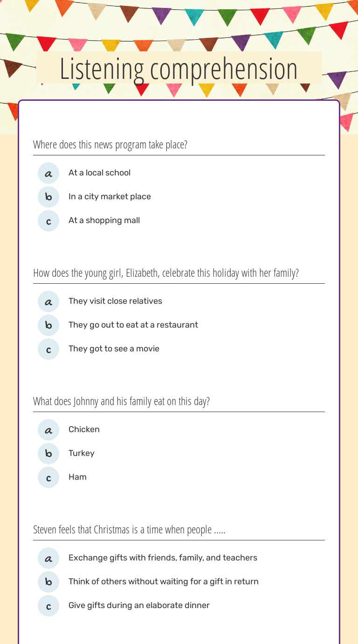Image resolution: width=358 pixels, height=644 pixels.
Task: Click the 'Turkey' answer text
Action: point(82,453)
